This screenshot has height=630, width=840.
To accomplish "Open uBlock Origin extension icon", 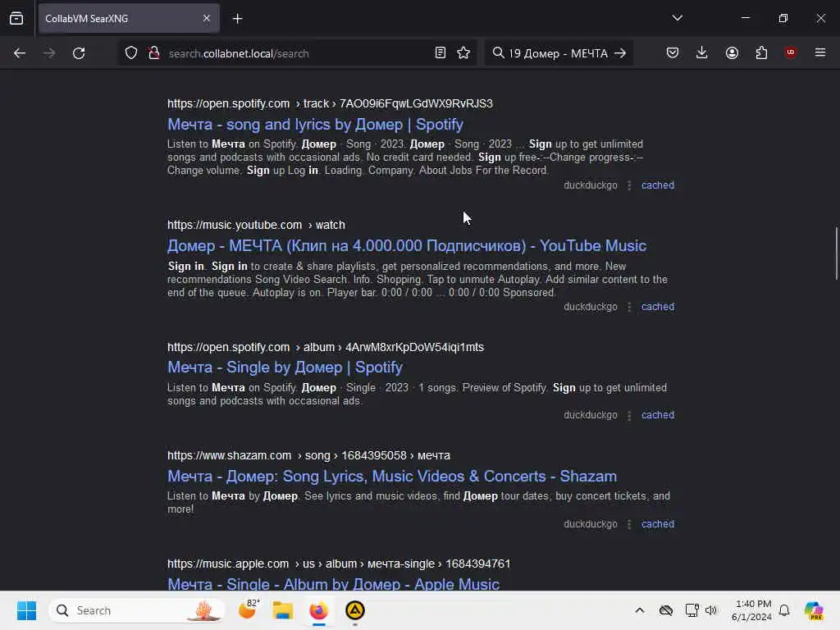I will click(790, 52).
